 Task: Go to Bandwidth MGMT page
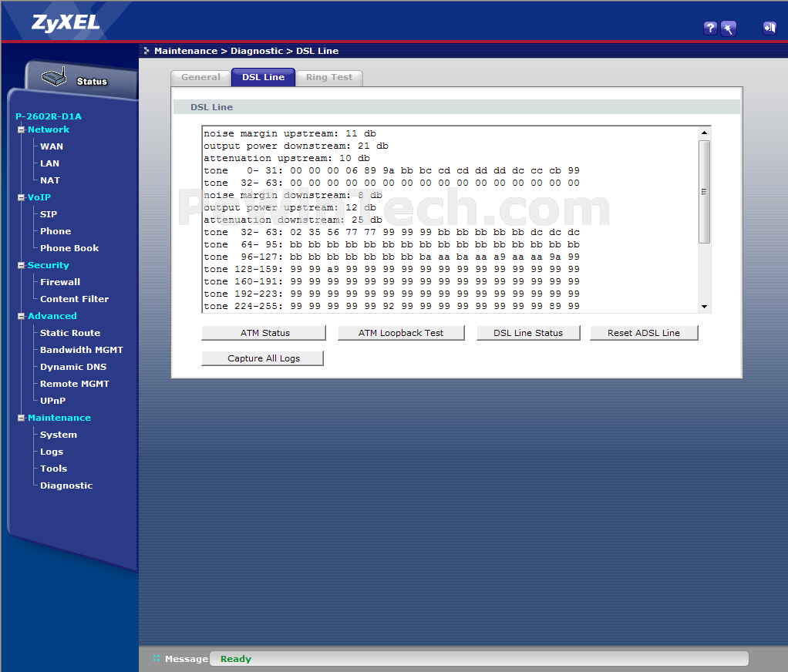(82, 350)
